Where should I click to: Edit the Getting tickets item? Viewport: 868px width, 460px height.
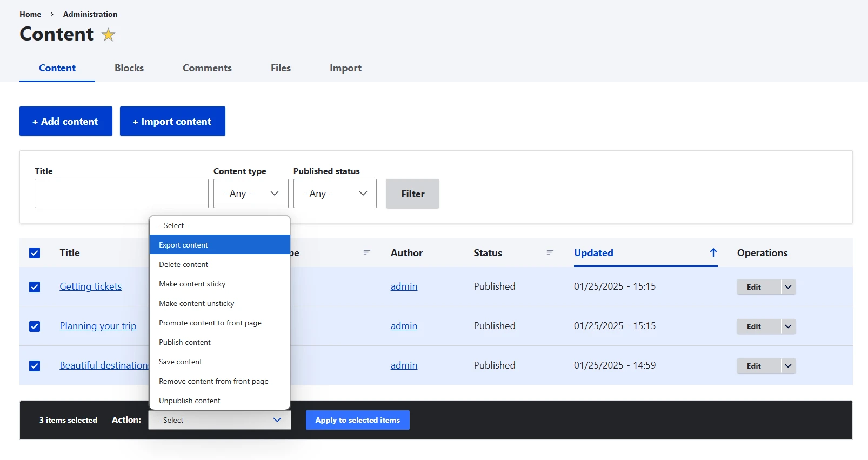tap(758, 287)
